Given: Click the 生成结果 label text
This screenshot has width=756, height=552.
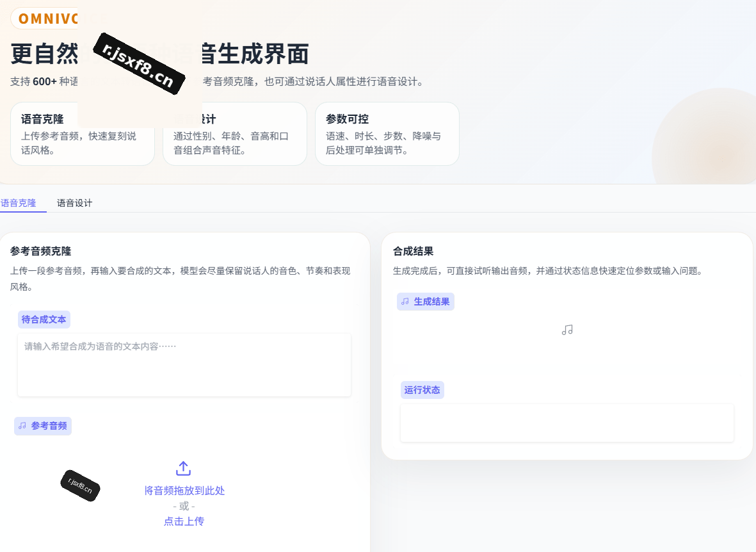Looking at the screenshot, I should click(431, 302).
